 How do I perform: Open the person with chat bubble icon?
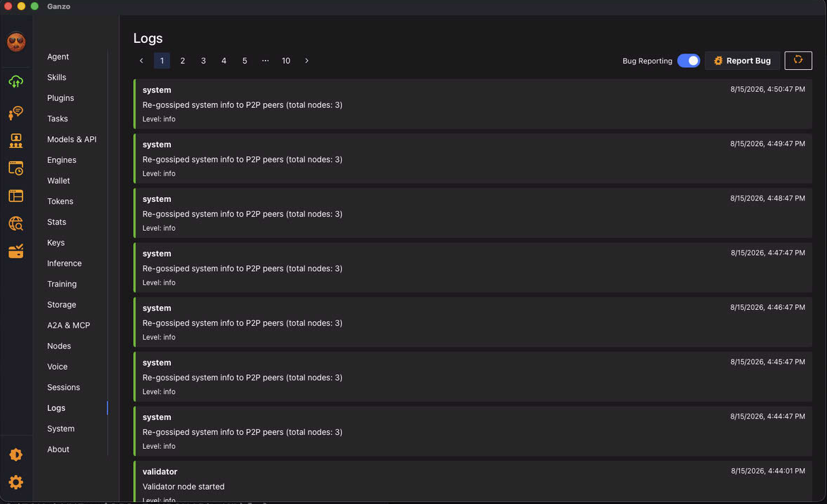pyautogui.click(x=16, y=112)
